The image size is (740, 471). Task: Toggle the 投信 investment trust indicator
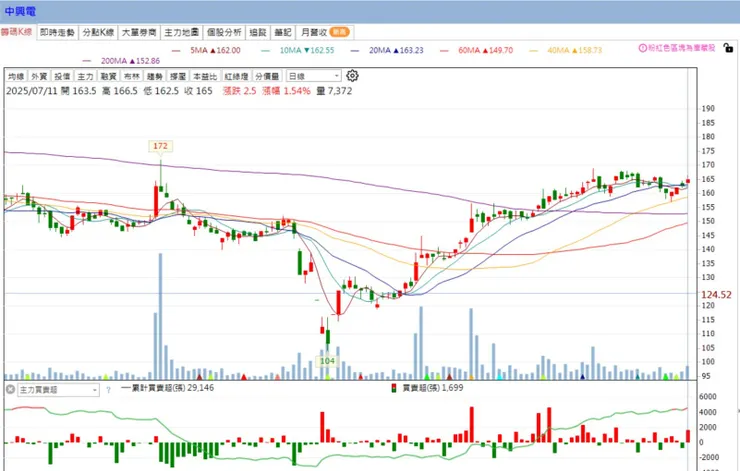[x=62, y=76]
